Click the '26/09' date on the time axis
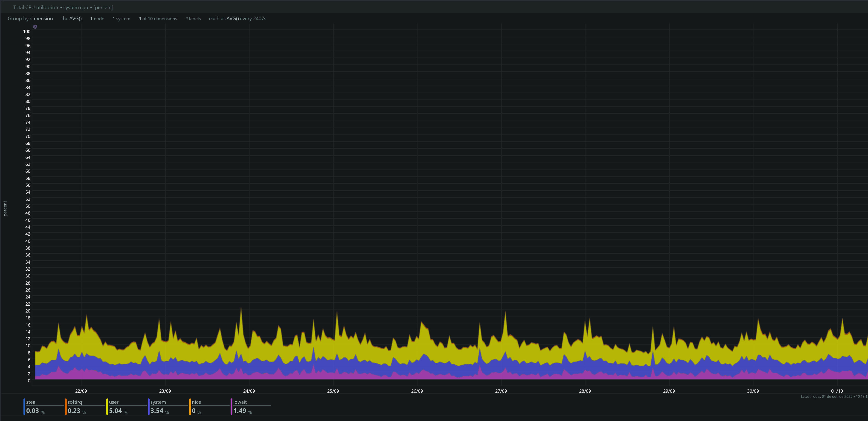 point(417,391)
